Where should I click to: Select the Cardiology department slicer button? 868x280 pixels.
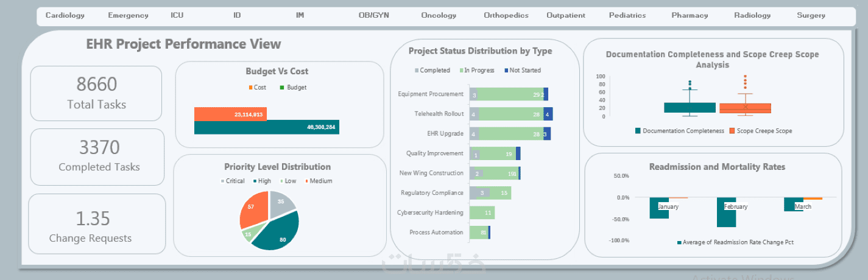pyautogui.click(x=65, y=16)
